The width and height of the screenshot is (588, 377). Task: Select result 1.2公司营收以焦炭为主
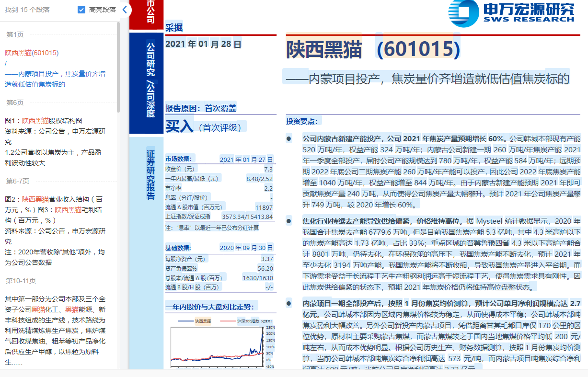pos(53,158)
